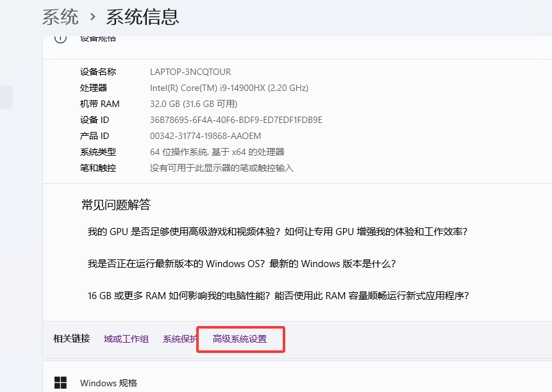Click the four-square Windows icon near 规格
The height and width of the screenshot is (392, 552).
pos(62,382)
